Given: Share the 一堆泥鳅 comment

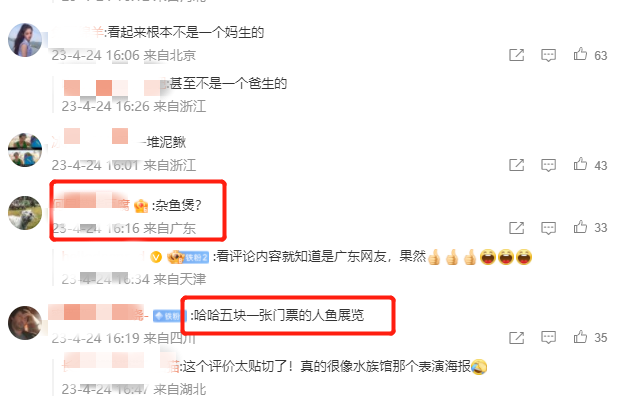Looking at the screenshot, I should tap(516, 164).
